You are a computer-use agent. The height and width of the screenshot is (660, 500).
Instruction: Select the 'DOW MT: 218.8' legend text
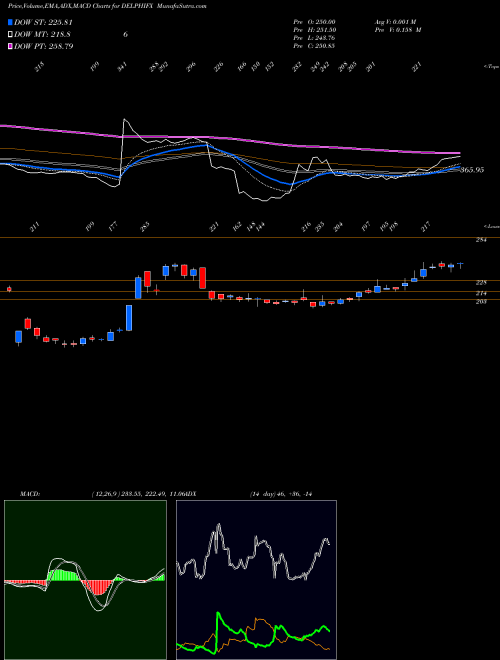(x=42, y=34)
